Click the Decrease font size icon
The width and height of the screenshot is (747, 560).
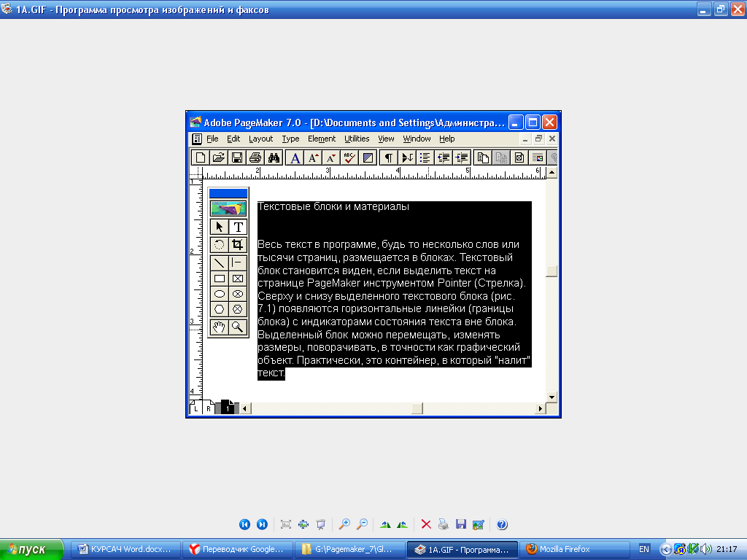pyautogui.click(x=331, y=157)
